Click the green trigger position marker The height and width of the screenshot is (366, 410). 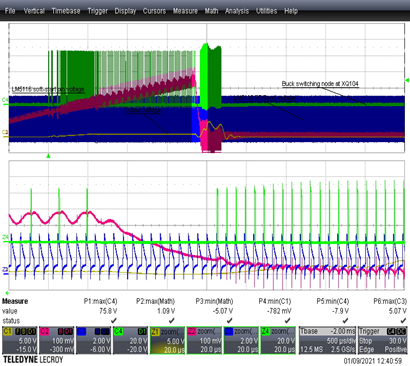[x=48, y=156]
